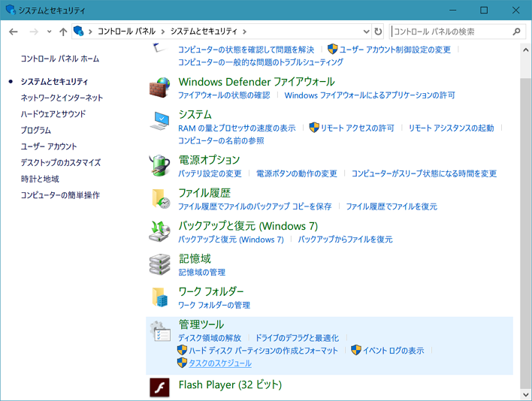
Task: Click the Flash Player red icon
Action: pos(159,387)
